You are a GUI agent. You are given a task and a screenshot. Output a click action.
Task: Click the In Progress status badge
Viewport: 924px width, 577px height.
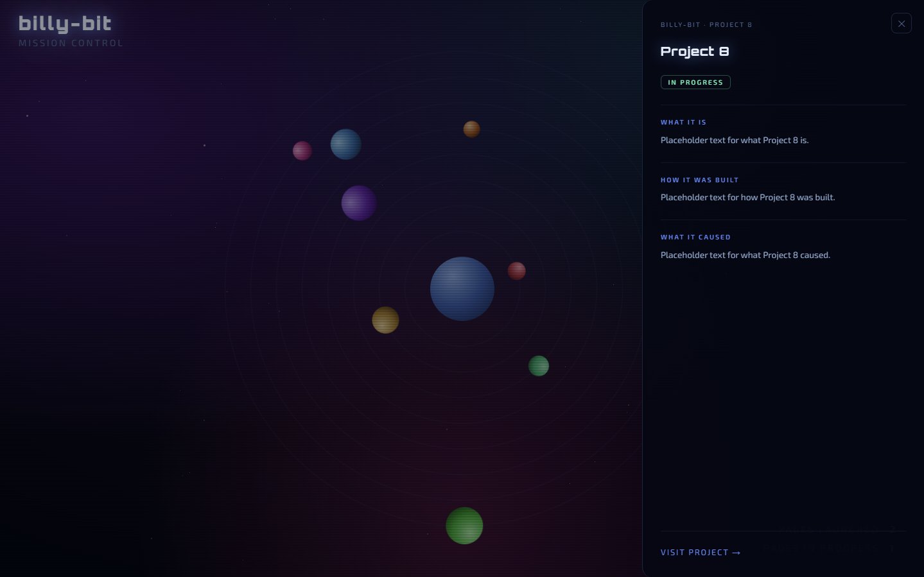click(x=695, y=82)
